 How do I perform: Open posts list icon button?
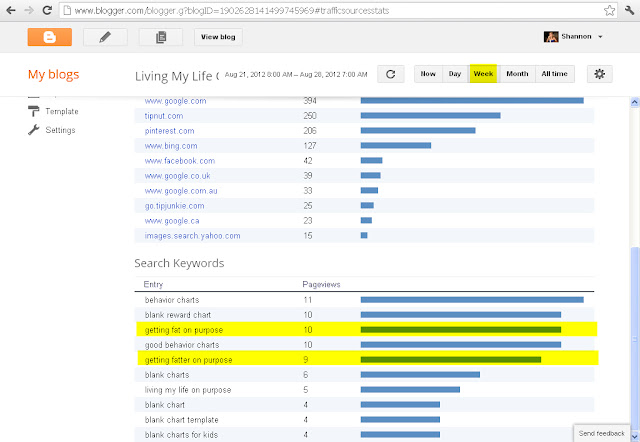160,37
